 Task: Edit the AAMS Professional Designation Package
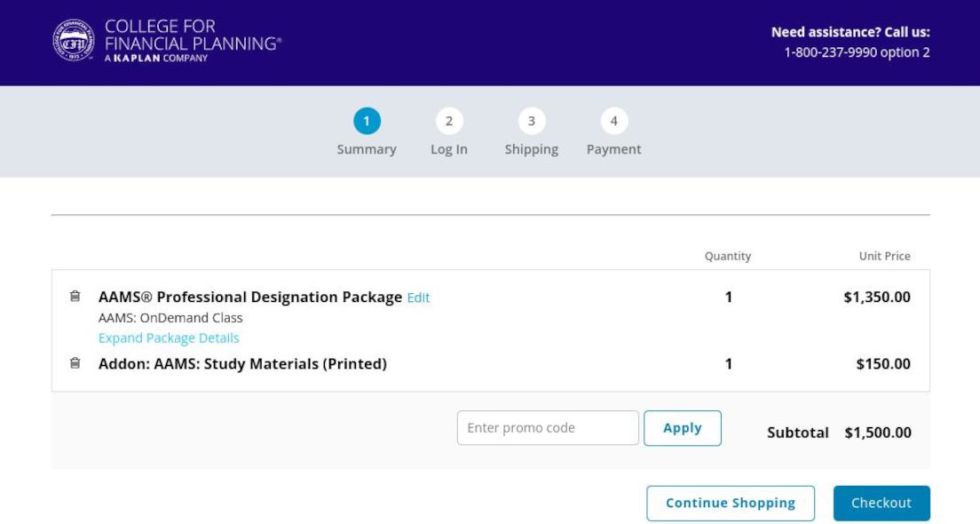coord(418,298)
